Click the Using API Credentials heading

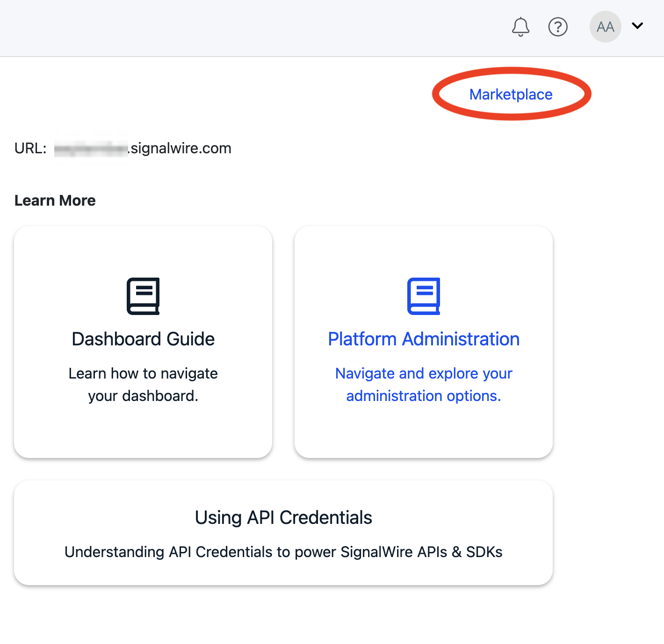(x=283, y=517)
